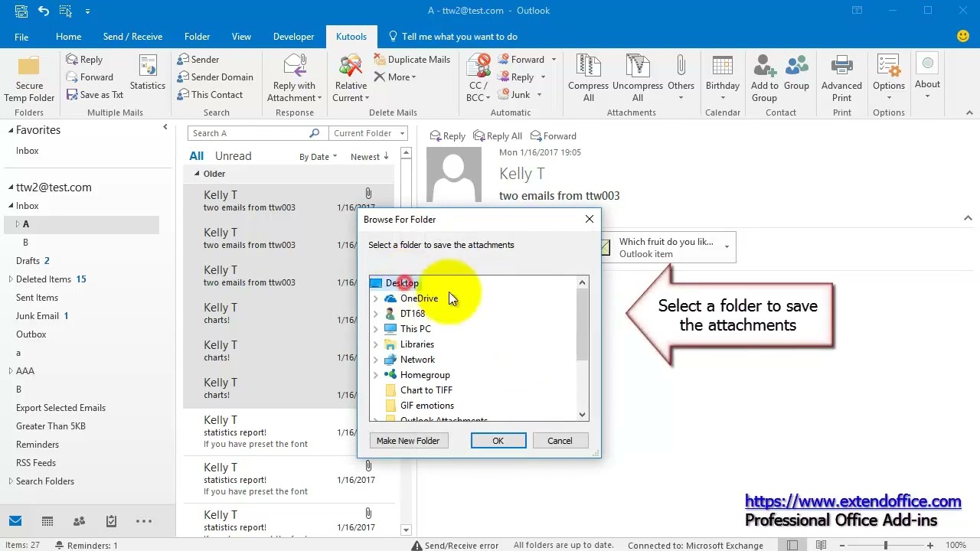
Task: Expand OneDrive in the folder tree
Action: (x=376, y=298)
